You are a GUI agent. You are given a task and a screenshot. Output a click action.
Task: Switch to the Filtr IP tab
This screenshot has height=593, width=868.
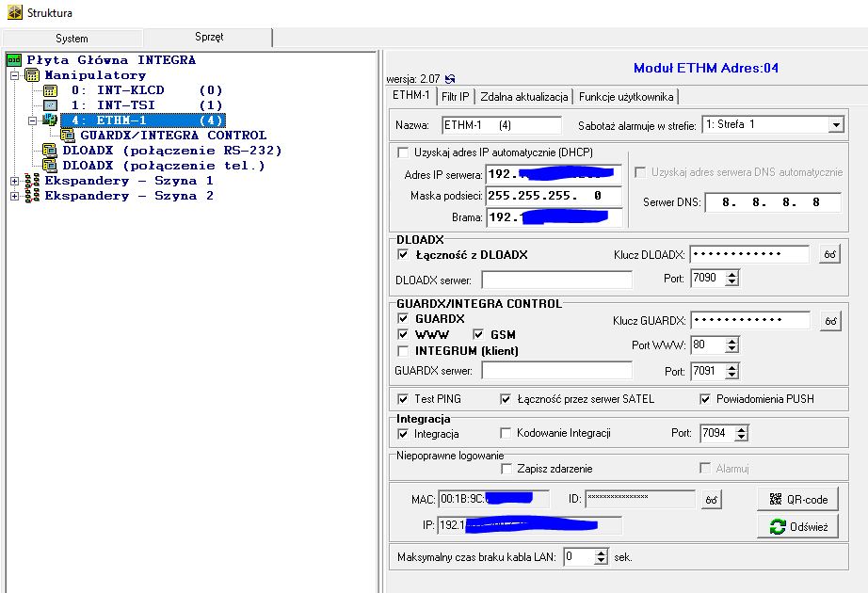[455, 97]
